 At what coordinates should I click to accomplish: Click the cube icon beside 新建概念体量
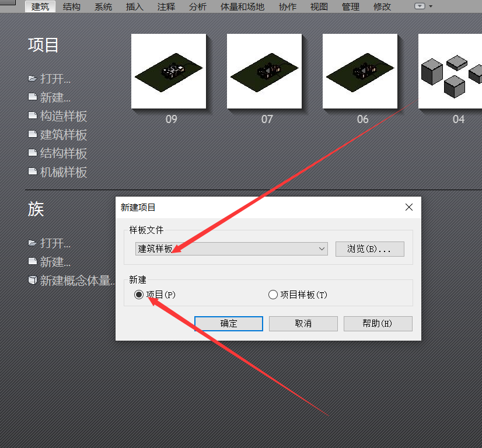click(x=33, y=281)
